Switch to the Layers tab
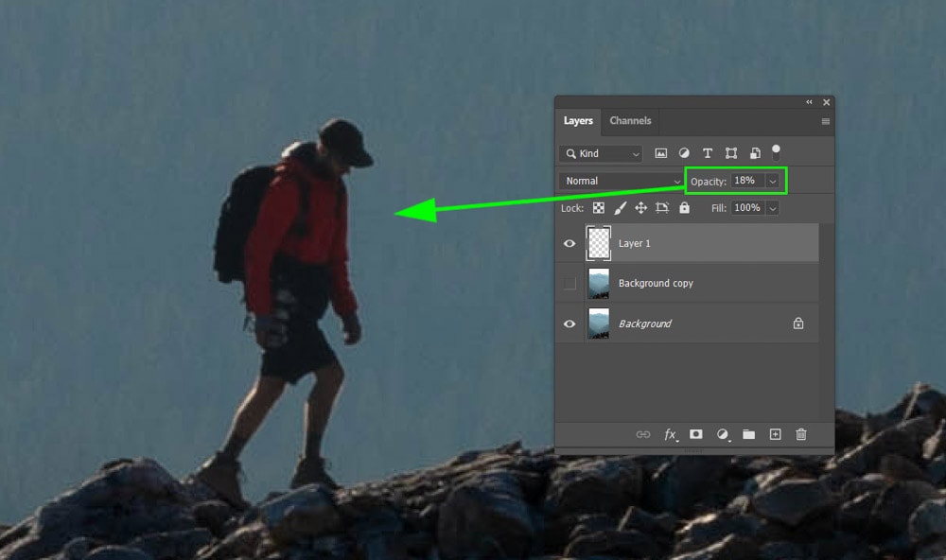Screen dimensions: 946x560 pos(578,121)
